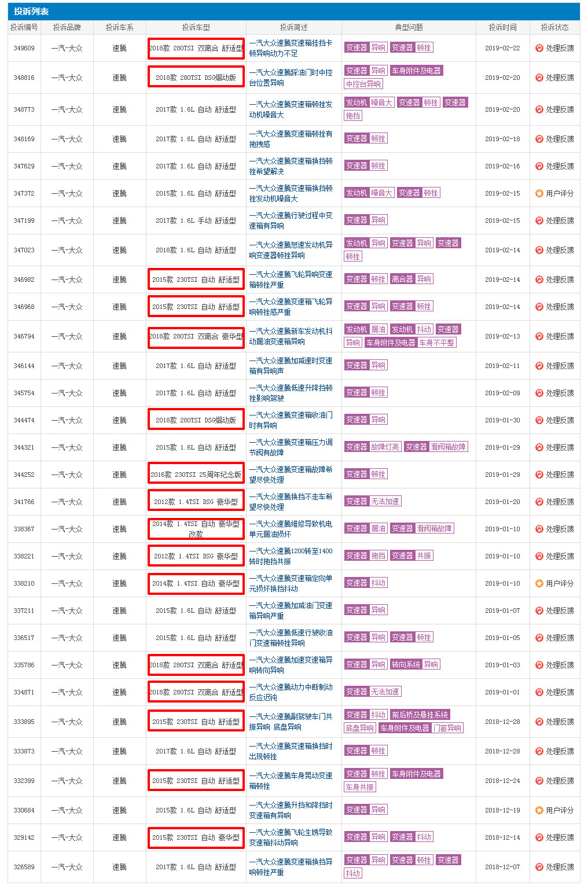The height and width of the screenshot is (886, 588).
Task: Click the 故障灯亮 issue tag
Action: [385, 447]
